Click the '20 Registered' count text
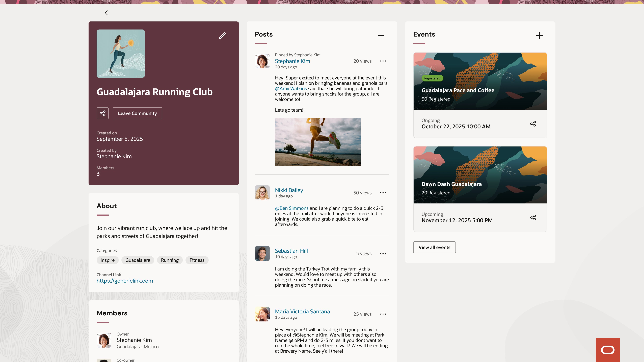 436,193
